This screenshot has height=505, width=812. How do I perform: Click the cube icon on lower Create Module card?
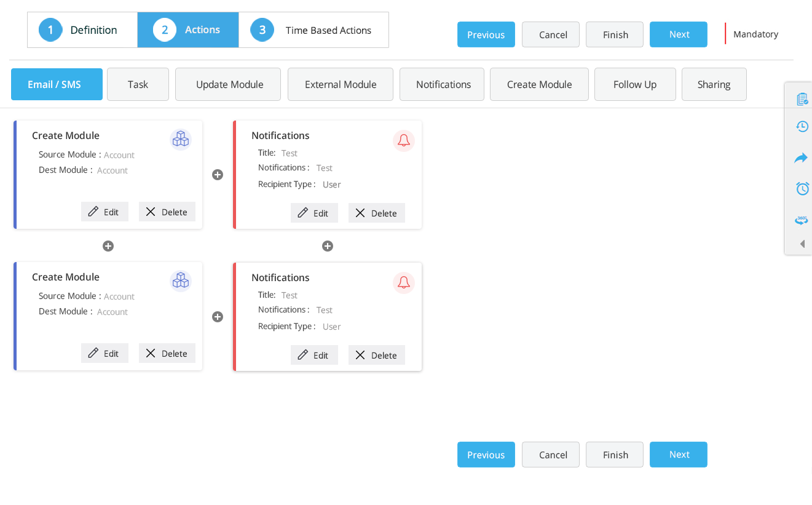click(x=181, y=280)
